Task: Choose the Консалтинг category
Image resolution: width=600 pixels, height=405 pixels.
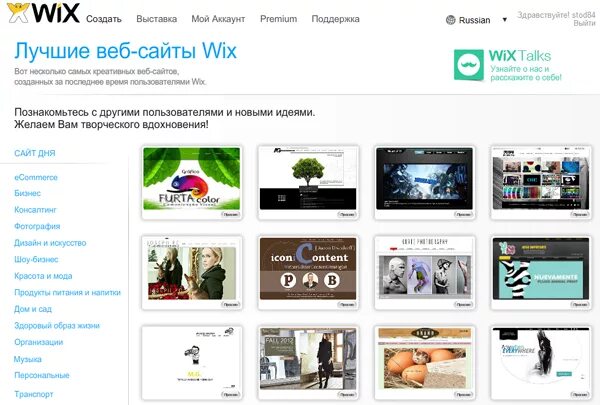Action: [x=35, y=210]
